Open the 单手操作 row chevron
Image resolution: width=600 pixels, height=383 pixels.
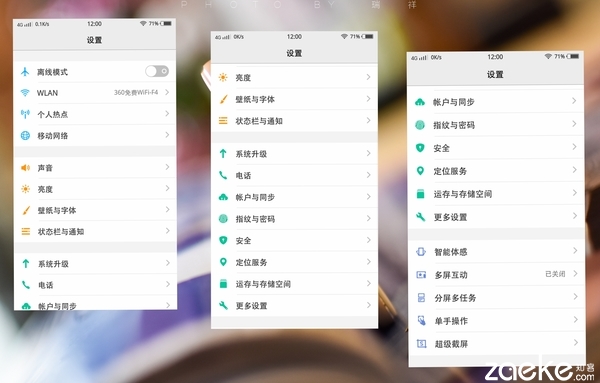[575, 319]
